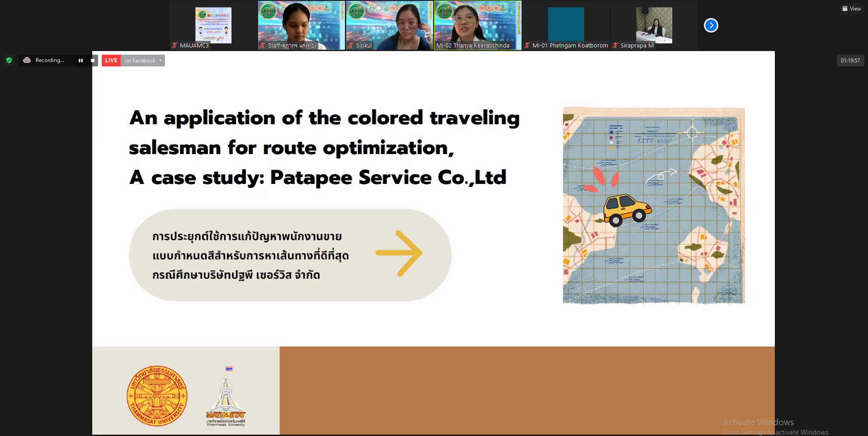Screen dimensions: 868x436
Task: Go to the next page of participant thumbnails
Action: (x=711, y=25)
